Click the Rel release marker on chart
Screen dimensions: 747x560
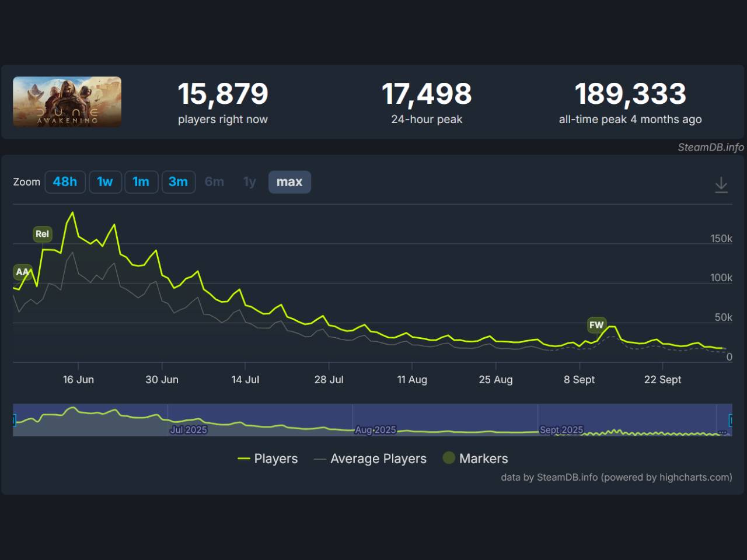click(x=42, y=234)
